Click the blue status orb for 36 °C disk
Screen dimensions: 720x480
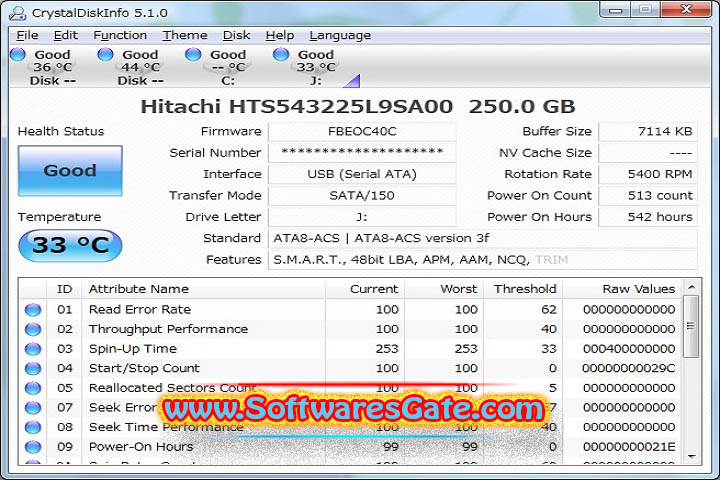click(x=18, y=54)
